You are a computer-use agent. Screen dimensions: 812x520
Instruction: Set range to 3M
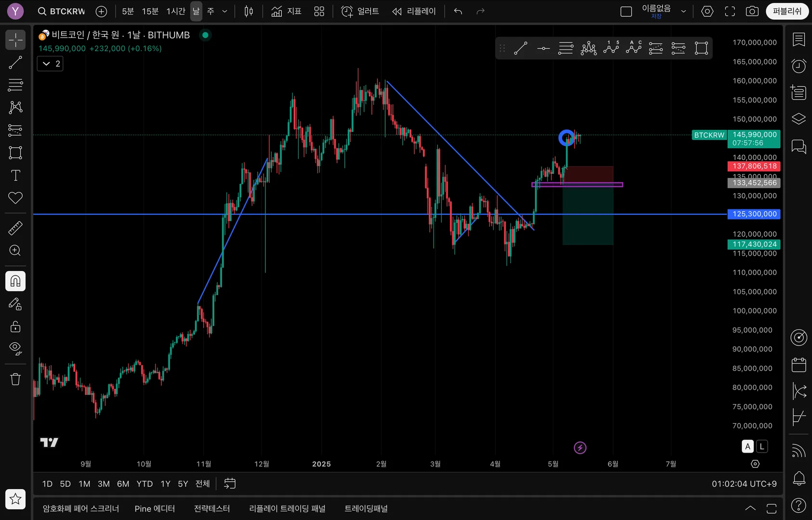(x=104, y=484)
